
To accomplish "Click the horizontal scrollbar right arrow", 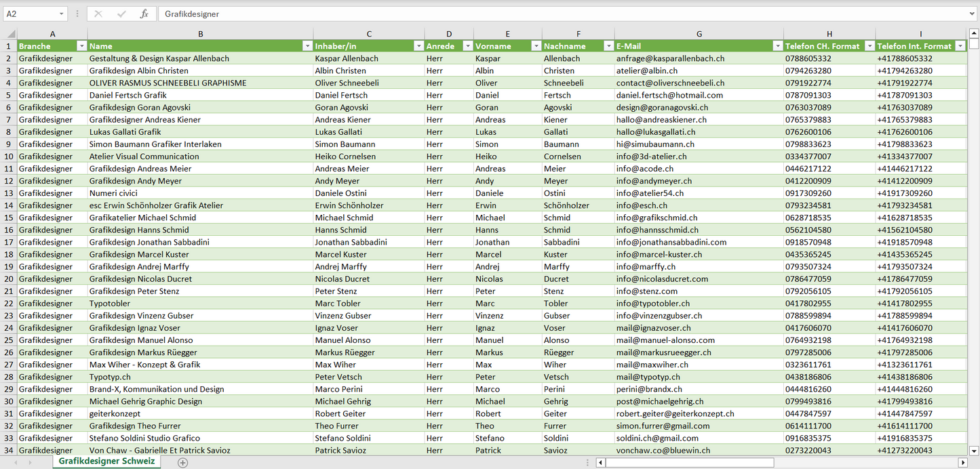I will (x=962, y=462).
